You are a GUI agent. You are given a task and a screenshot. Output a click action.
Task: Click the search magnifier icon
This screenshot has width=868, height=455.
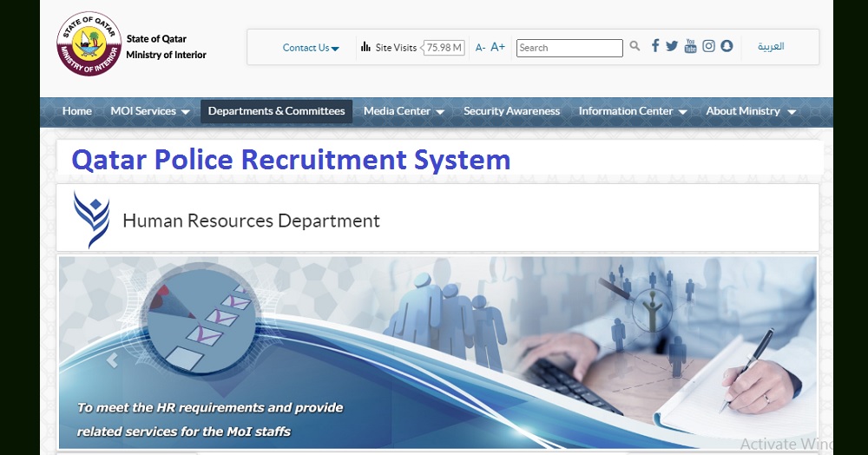[x=635, y=47]
